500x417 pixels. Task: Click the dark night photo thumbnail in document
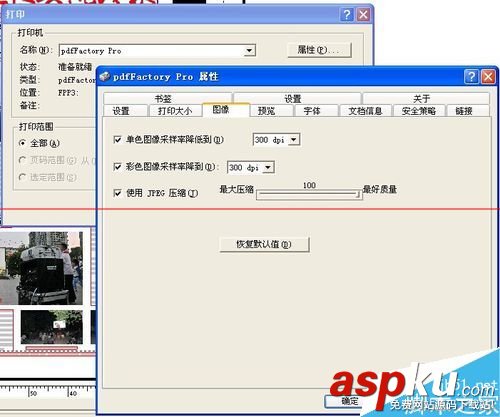[52, 327]
